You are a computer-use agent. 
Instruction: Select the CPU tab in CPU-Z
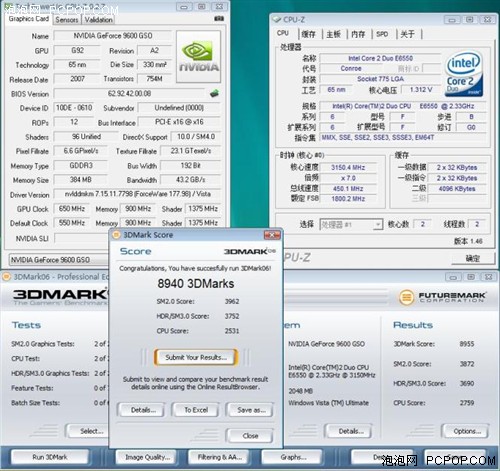(x=283, y=33)
